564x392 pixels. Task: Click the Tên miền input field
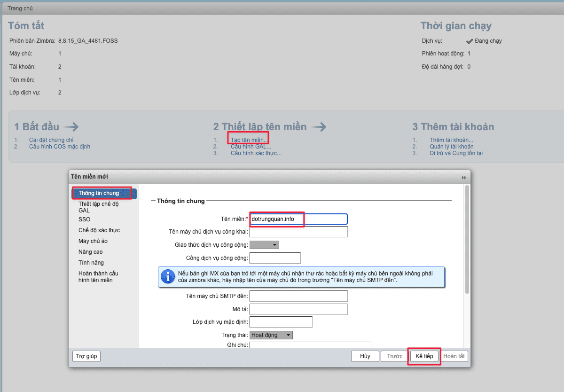click(x=298, y=219)
